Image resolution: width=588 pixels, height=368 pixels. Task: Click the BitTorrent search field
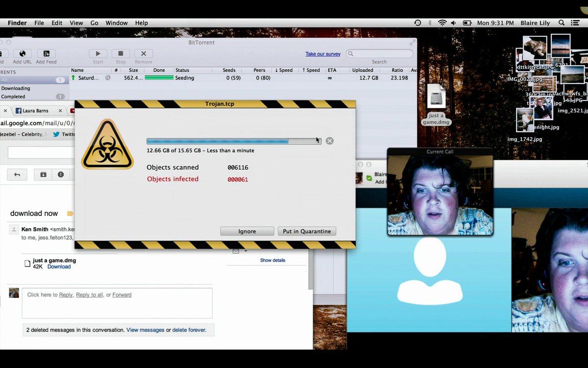(379, 53)
